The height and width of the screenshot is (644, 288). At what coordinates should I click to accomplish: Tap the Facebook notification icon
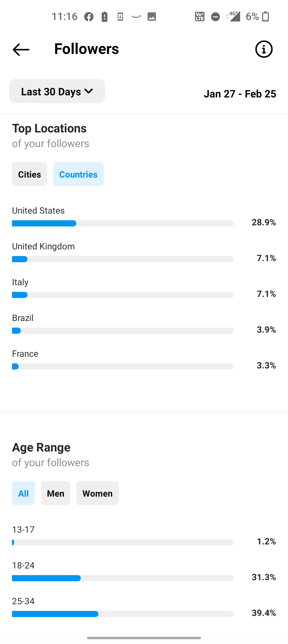89,17
